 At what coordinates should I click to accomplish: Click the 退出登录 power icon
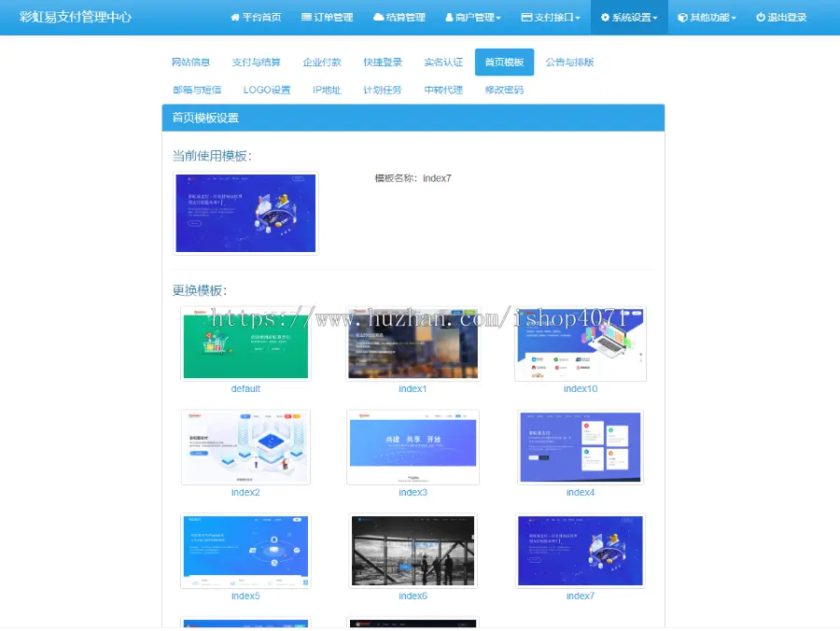760,17
